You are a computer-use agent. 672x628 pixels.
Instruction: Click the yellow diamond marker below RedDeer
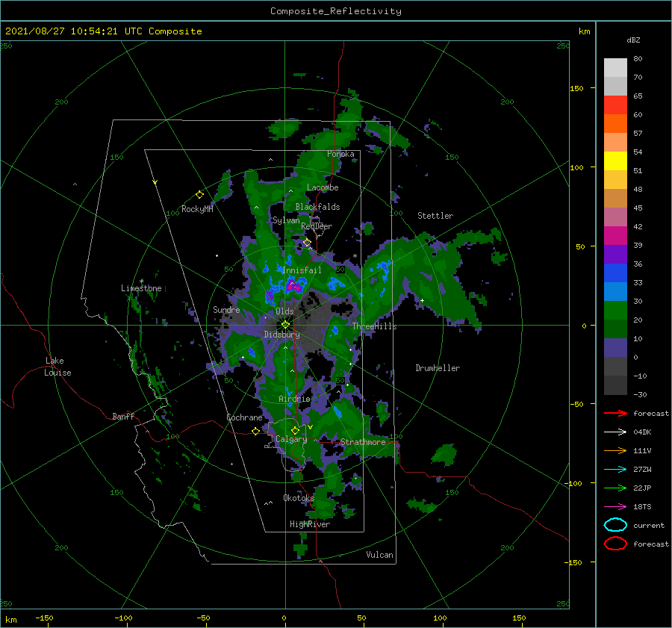click(307, 243)
